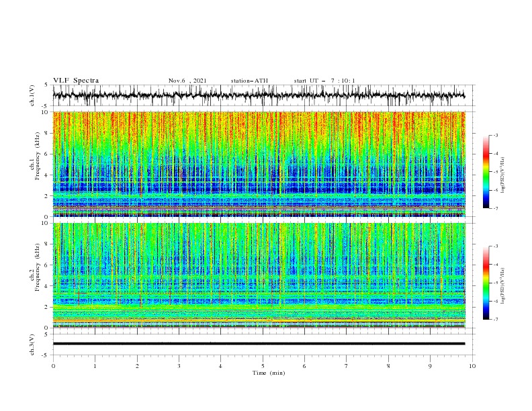Click the '-3' tick on ch.2 colorbar

pyautogui.click(x=496, y=246)
